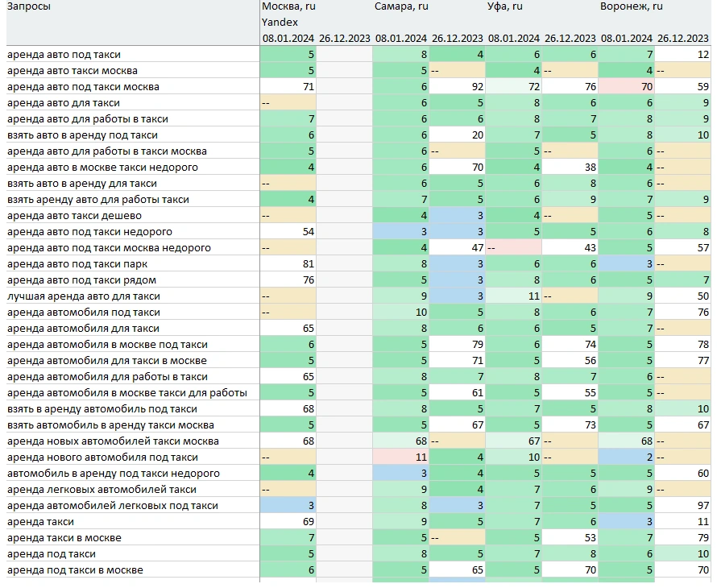Select the query "аренда легковых автомобилей такси"
Image resolution: width=717 pixels, height=588 pixels.
click(x=102, y=490)
